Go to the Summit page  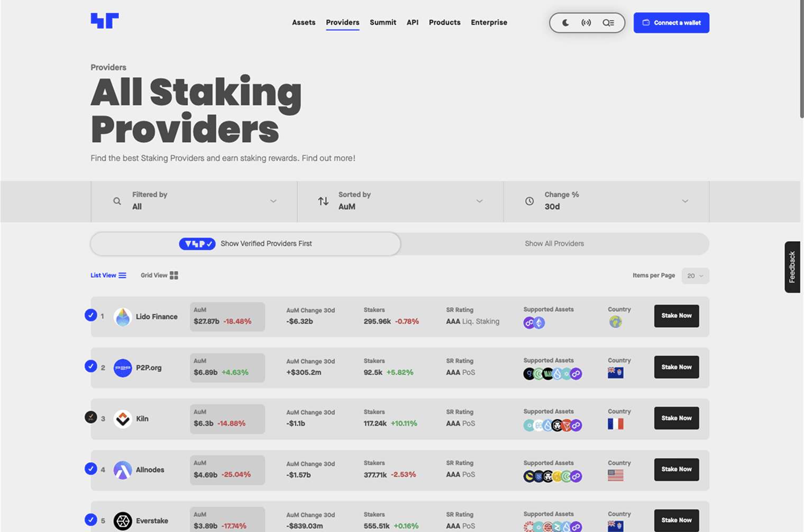(383, 22)
